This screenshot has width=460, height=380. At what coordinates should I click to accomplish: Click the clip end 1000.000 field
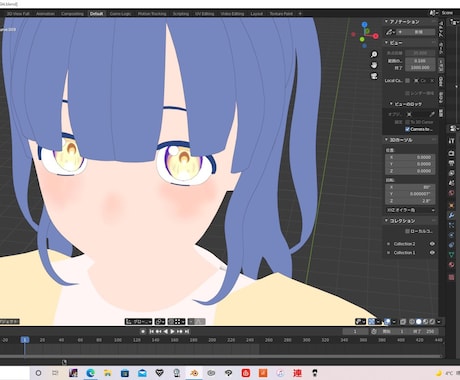pyautogui.click(x=420, y=67)
